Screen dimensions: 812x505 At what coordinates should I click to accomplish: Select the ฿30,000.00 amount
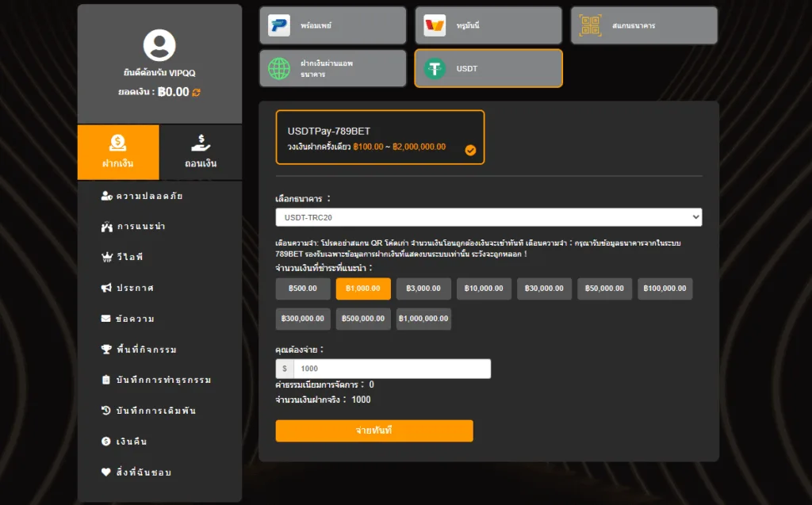[x=544, y=289]
